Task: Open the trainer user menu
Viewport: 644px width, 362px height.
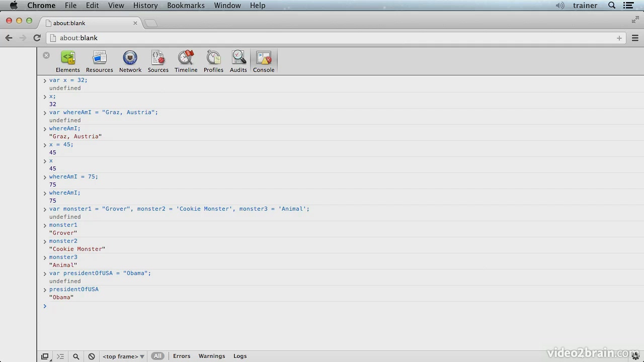Action: click(585, 6)
